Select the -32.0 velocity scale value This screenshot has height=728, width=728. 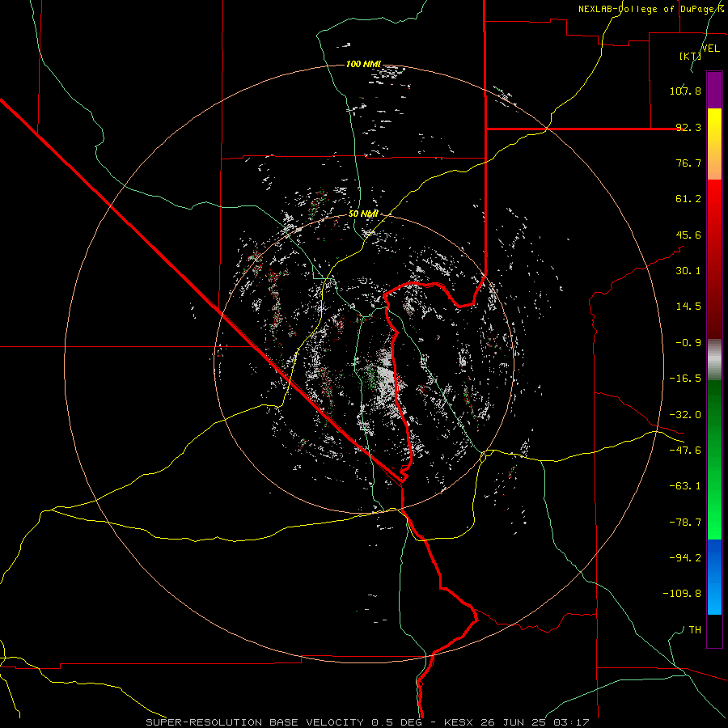(x=685, y=415)
